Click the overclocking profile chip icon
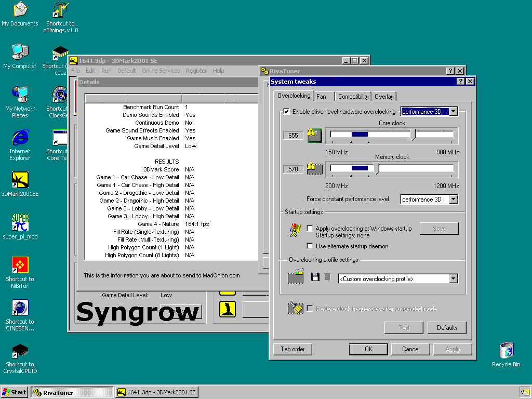Viewport: 532px width, 399px height. click(296, 276)
